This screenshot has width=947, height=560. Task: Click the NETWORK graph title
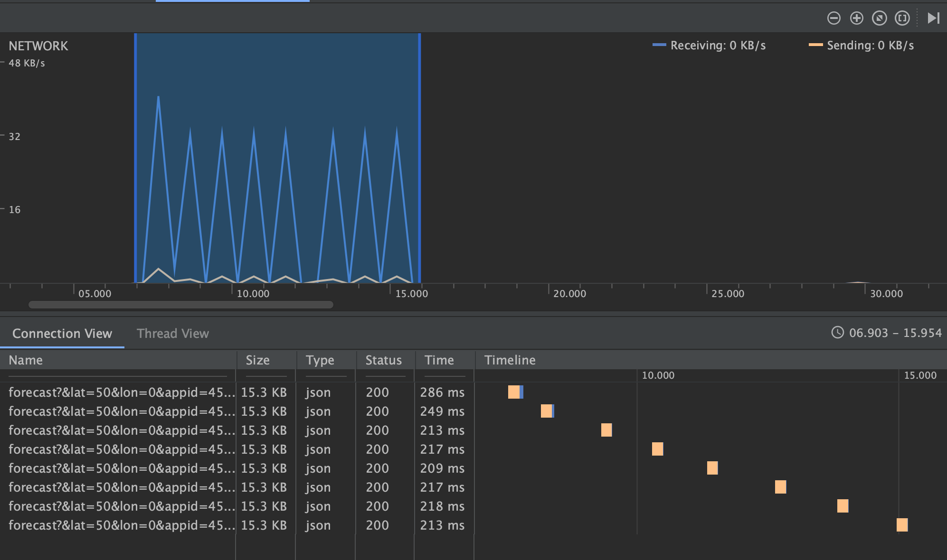click(x=38, y=46)
